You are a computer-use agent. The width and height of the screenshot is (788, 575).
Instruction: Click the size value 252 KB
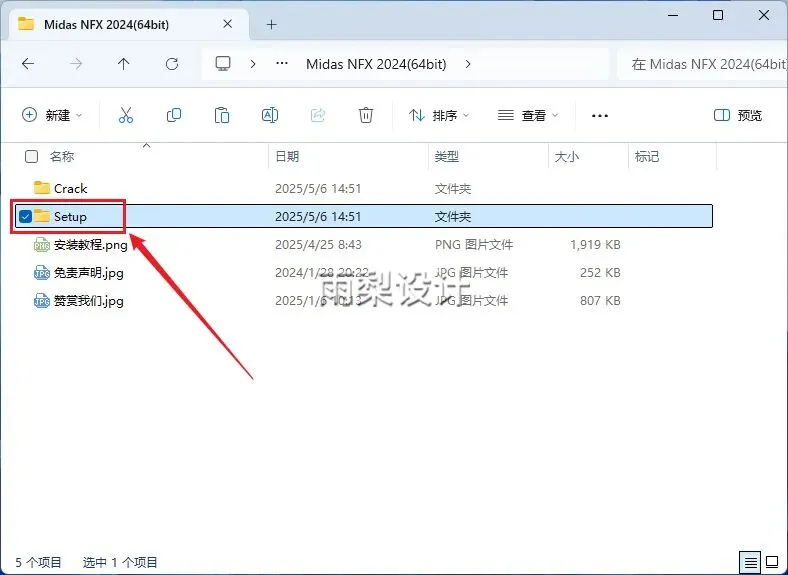point(600,273)
